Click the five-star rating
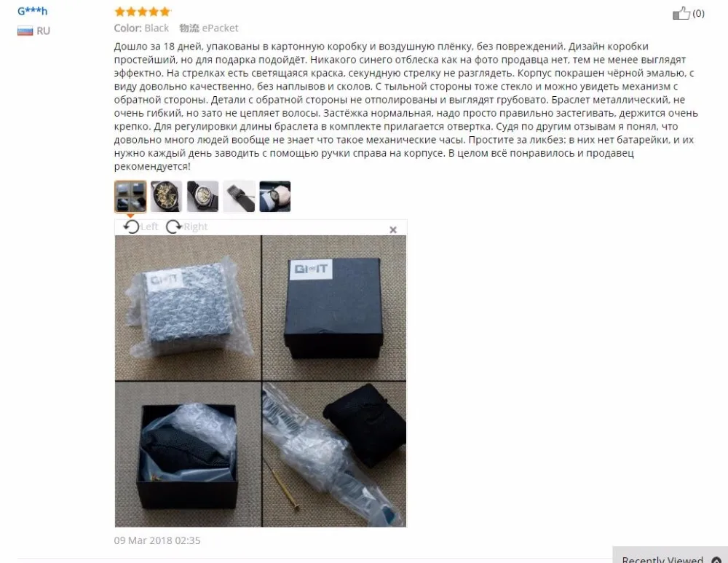Image resolution: width=728 pixels, height=563 pixels. tap(143, 12)
